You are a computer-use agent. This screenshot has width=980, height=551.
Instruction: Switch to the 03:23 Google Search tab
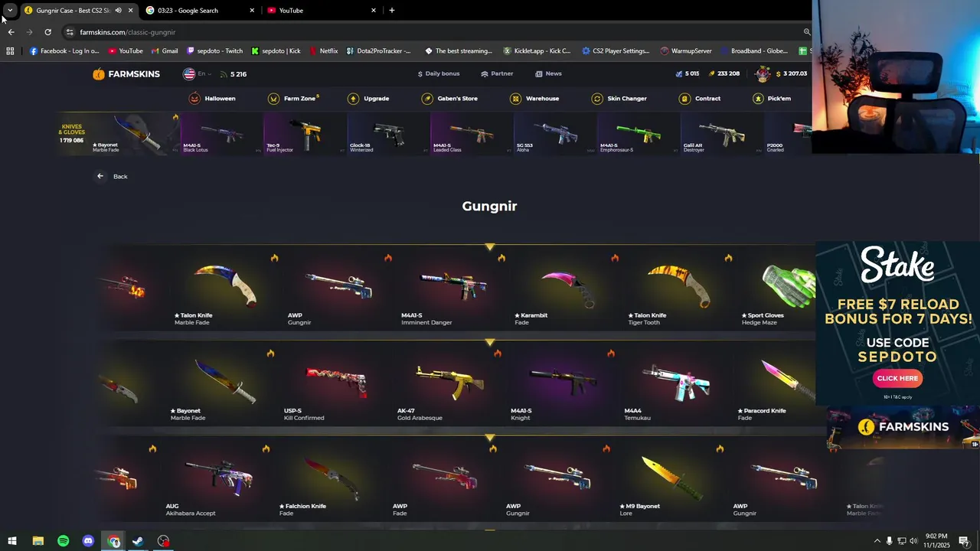pos(201,11)
